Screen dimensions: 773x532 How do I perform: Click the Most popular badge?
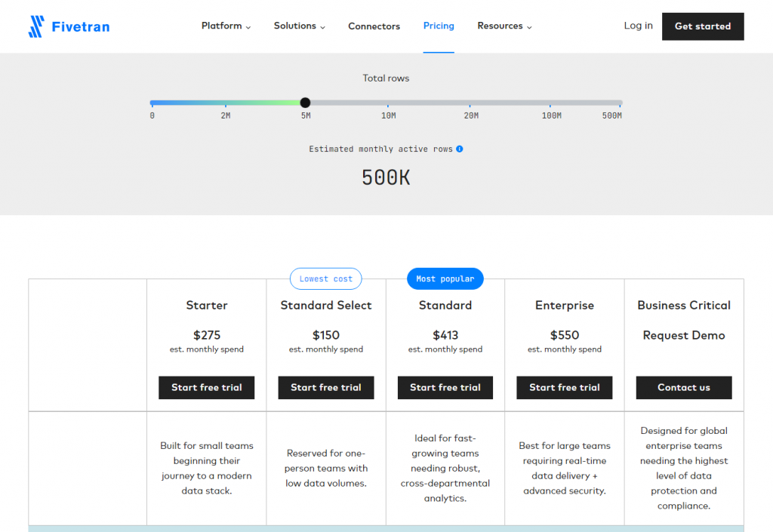tap(445, 278)
